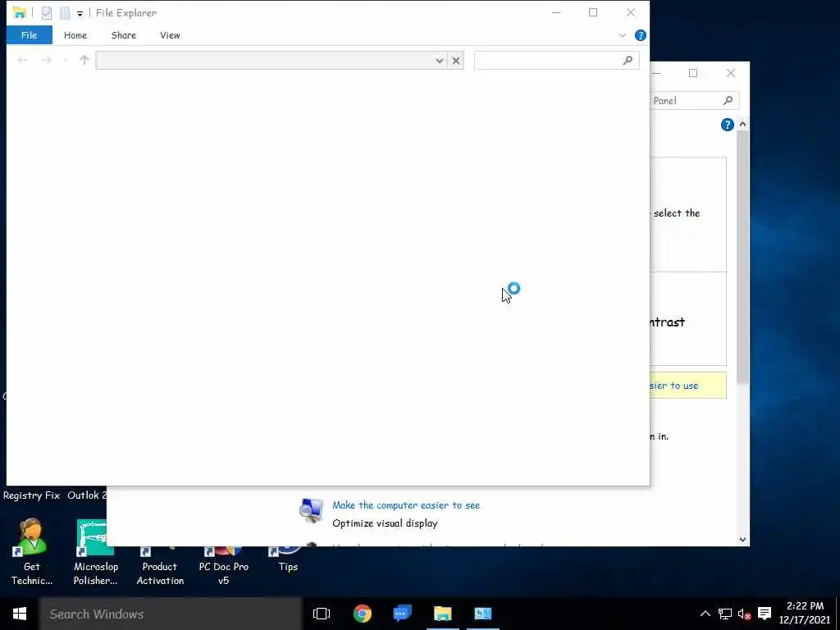Open recent locations dropdown arrow
The width and height of the screenshot is (840, 630).
[66, 61]
